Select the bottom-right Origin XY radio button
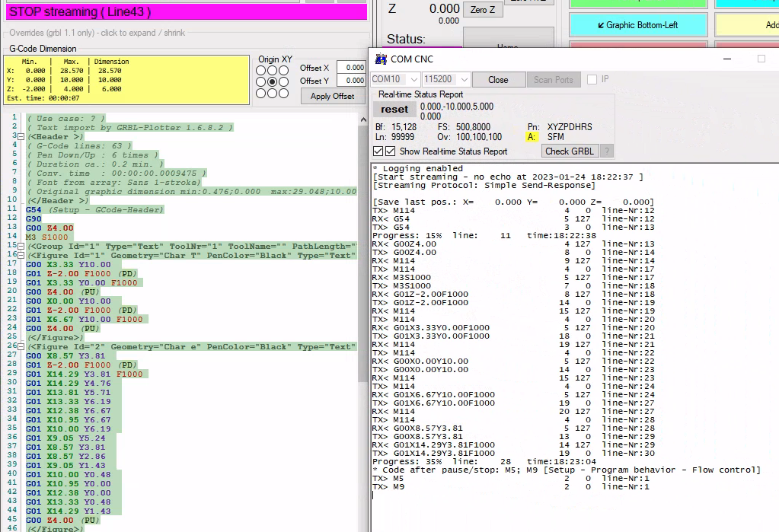Screen dimensions: 779x532 click(x=283, y=93)
